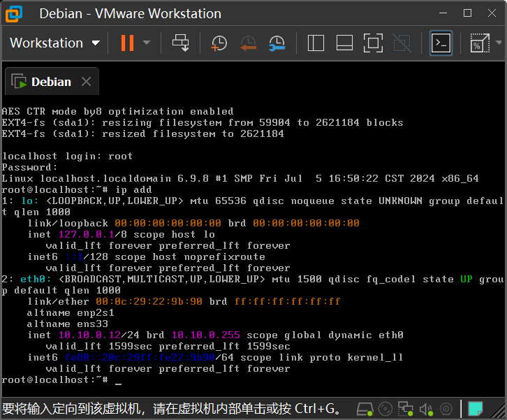Toggle the library sidebar panel
Screen dimensions: 507x420
click(316, 43)
